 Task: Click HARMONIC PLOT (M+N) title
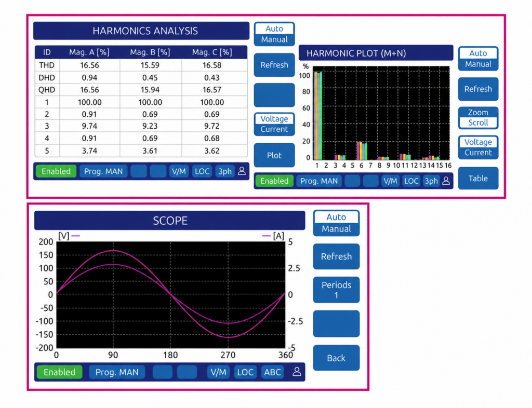point(356,53)
